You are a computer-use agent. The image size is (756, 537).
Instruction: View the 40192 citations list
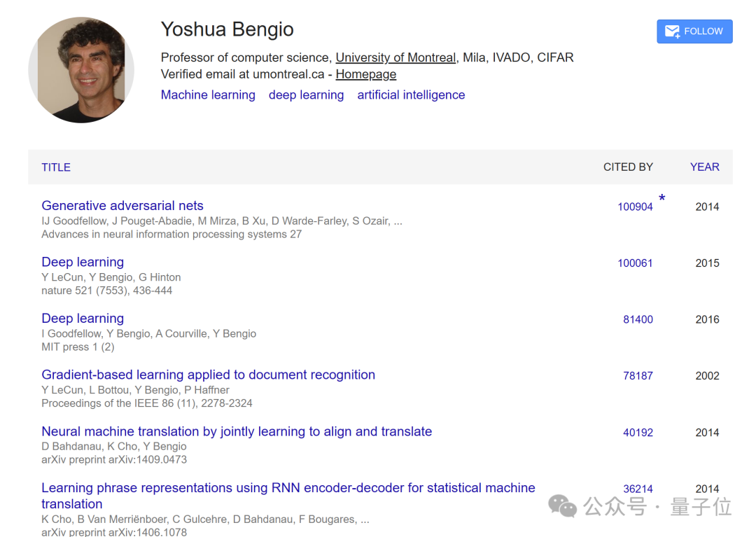click(638, 433)
